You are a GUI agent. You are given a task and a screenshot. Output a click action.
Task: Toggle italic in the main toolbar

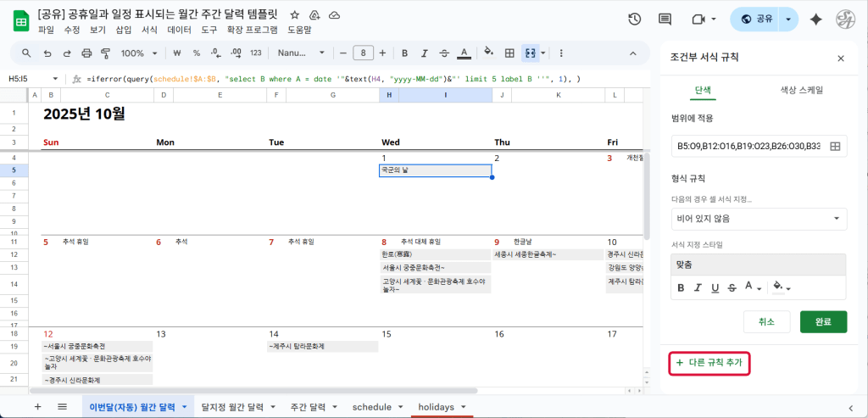[424, 53]
